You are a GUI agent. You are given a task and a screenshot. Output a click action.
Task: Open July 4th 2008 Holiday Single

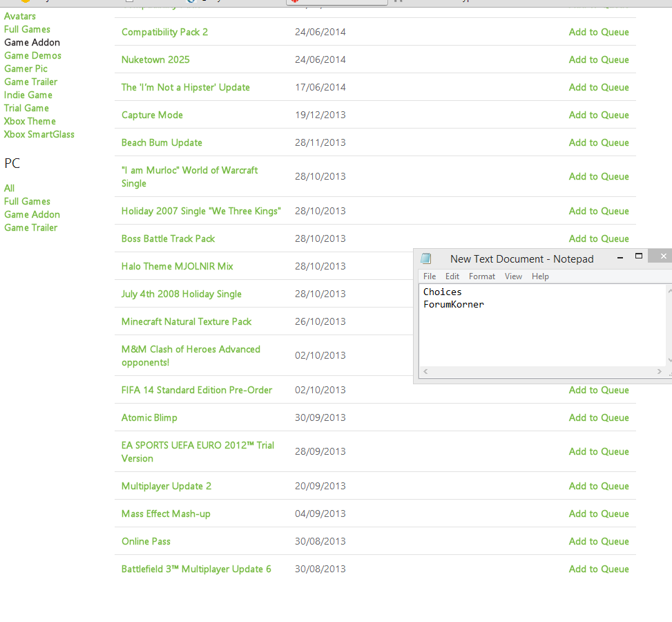(181, 294)
